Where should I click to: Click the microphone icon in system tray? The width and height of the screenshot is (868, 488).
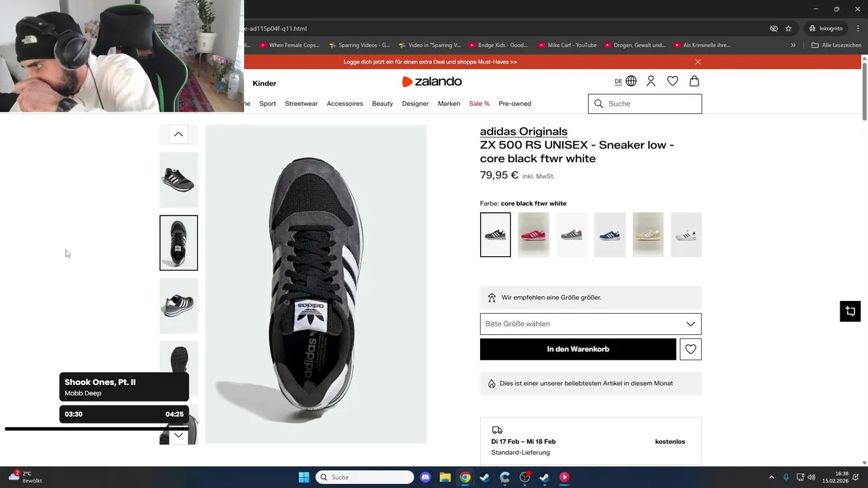point(787,477)
